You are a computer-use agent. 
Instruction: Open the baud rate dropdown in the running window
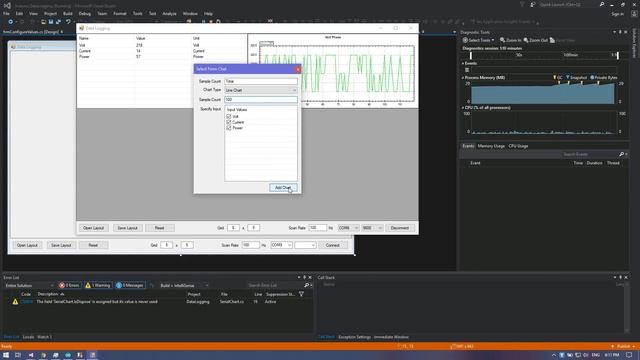point(372,228)
